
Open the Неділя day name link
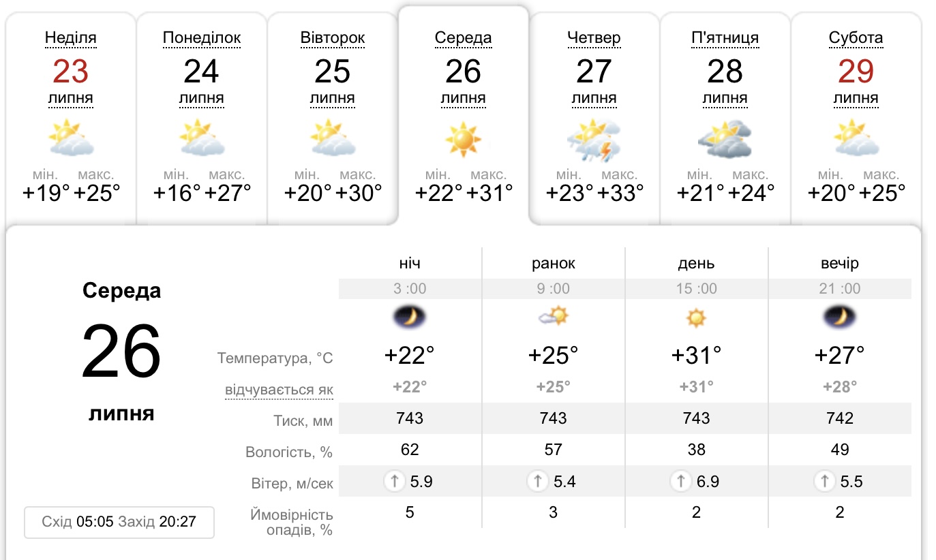71,38
